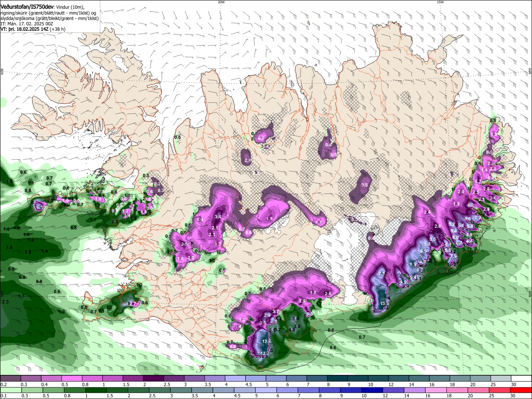
Task: Click the valid time line 'VT: þri. 18.02.2025 14Z'
Action: click(25, 30)
